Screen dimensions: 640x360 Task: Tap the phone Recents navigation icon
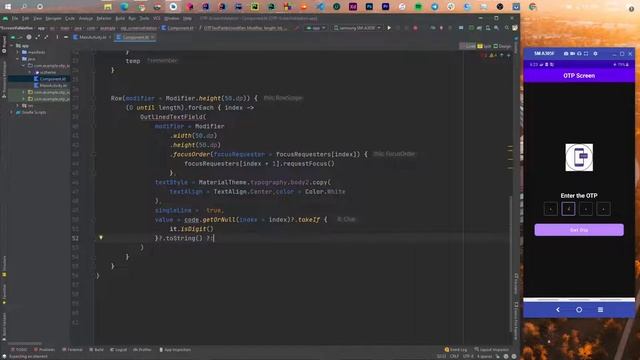(x=600, y=310)
